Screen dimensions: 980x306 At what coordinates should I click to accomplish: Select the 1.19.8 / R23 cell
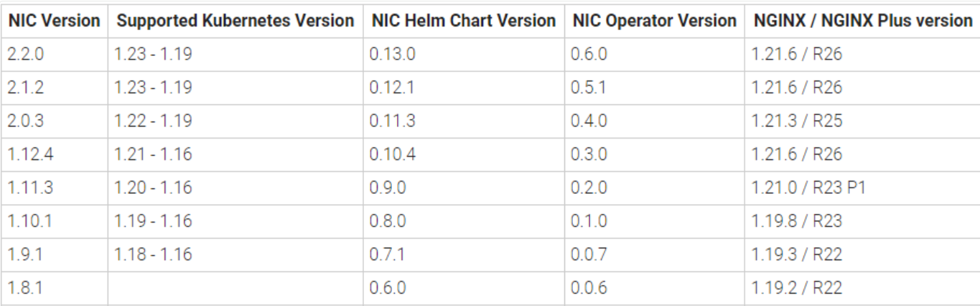coord(796,221)
